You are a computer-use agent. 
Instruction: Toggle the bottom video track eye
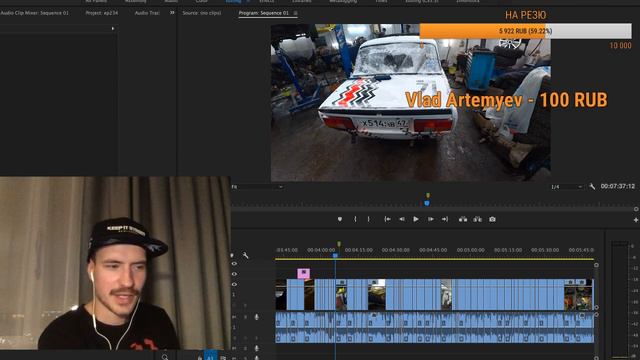(x=234, y=284)
